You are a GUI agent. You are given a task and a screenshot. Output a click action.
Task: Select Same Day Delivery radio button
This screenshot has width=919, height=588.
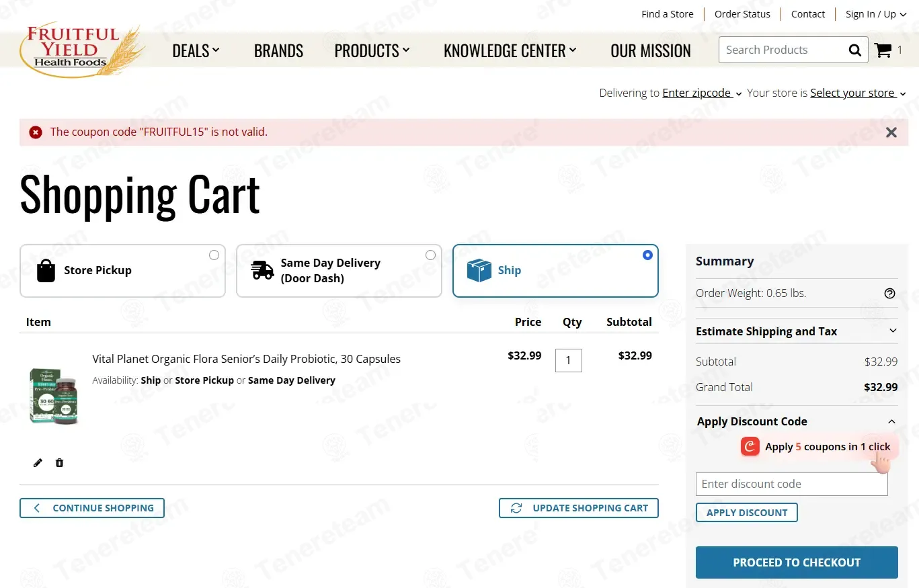pos(430,255)
